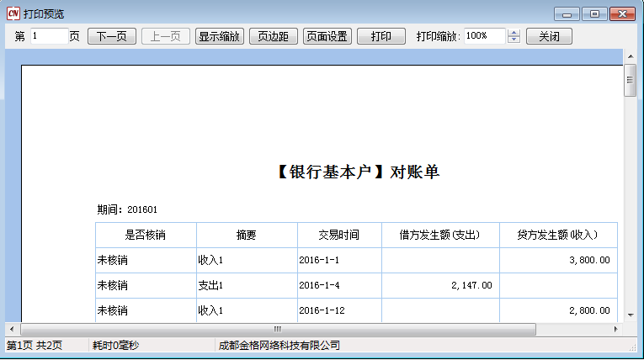Click the 2,147.00 debit amount cell
The image size is (644, 360).
[x=440, y=285]
